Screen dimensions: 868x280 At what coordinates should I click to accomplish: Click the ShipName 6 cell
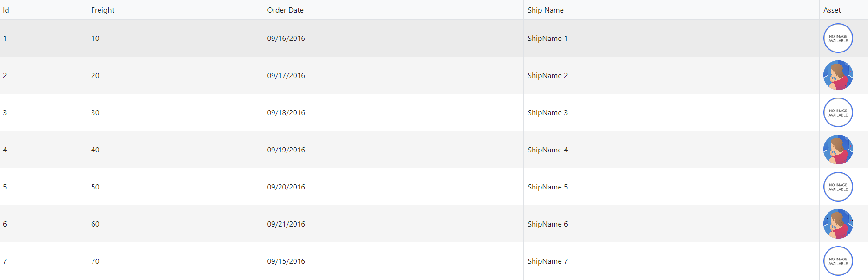coord(548,224)
